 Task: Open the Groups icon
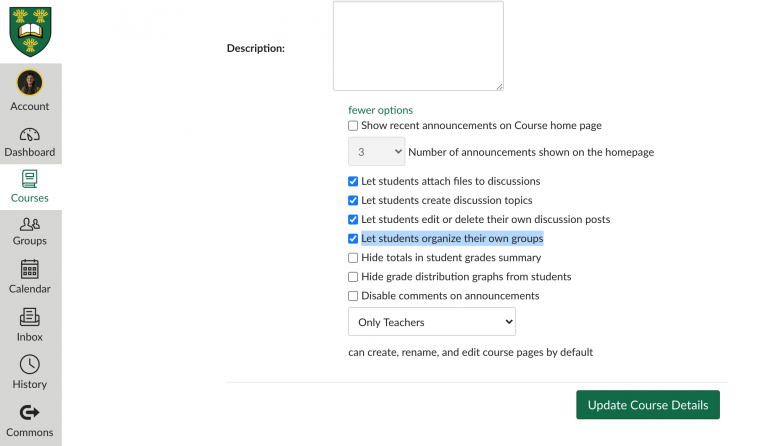coord(30,224)
